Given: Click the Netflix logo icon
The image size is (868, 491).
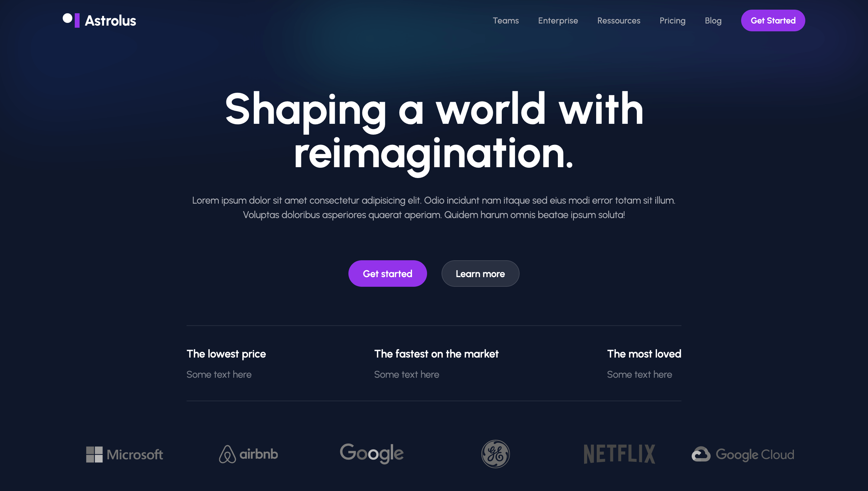Looking at the screenshot, I should (619, 454).
